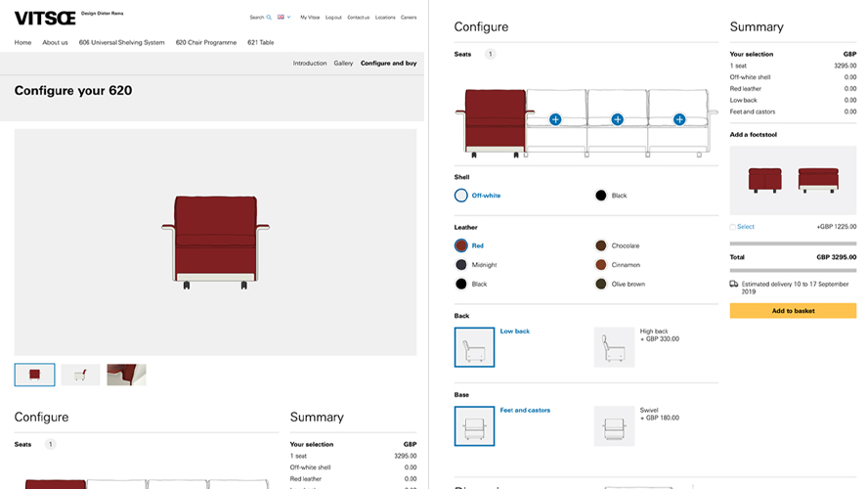
Task: Select the Low back chair image
Action: [x=474, y=347]
